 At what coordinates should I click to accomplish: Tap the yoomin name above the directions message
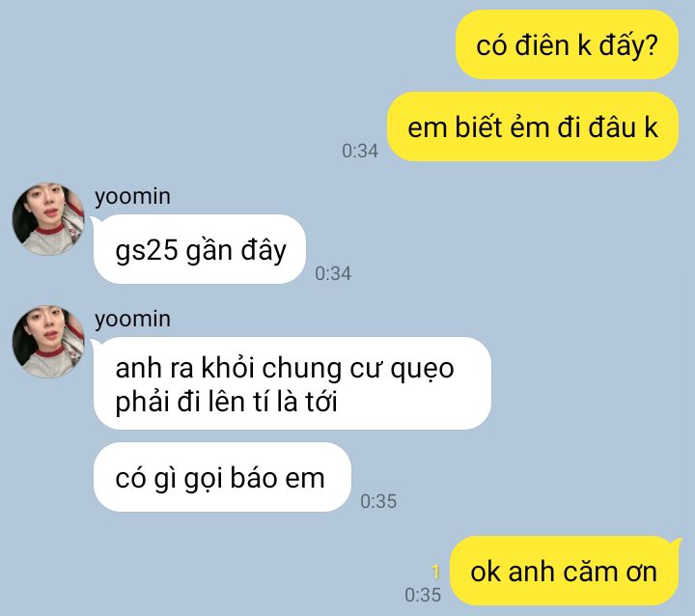[x=132, y=319]
